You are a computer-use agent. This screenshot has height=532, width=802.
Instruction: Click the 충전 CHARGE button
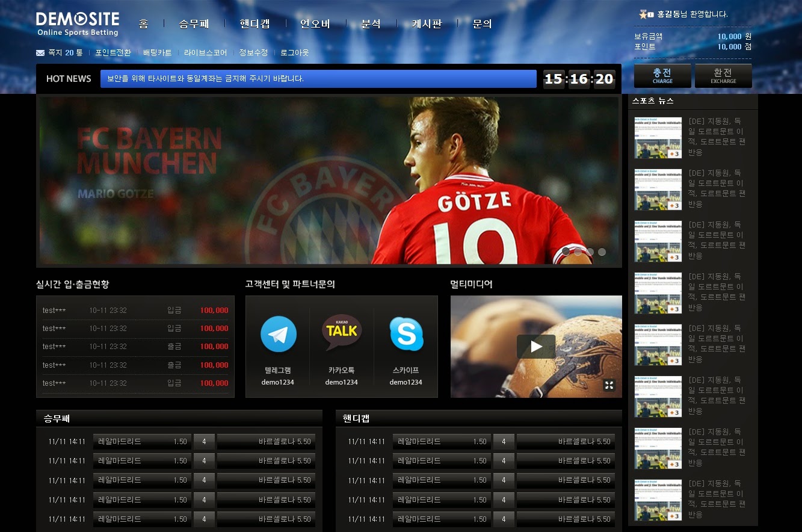[x=662, y=76]
